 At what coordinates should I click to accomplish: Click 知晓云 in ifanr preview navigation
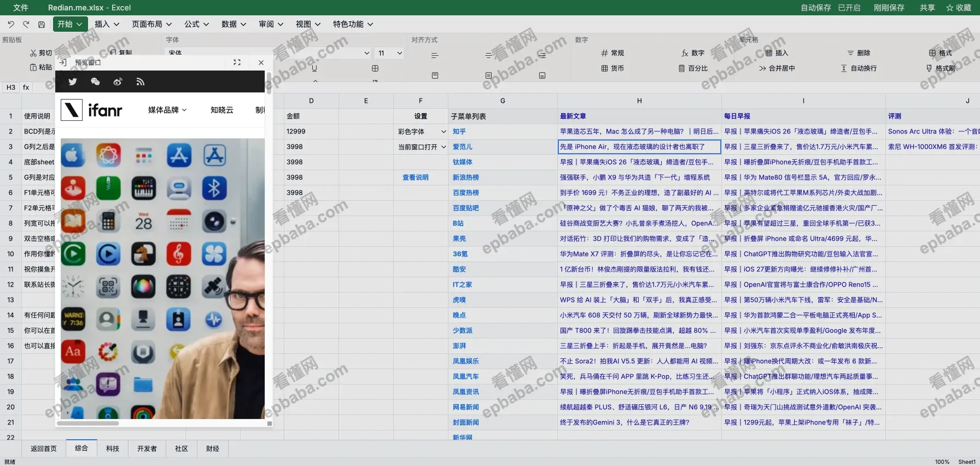221,110
